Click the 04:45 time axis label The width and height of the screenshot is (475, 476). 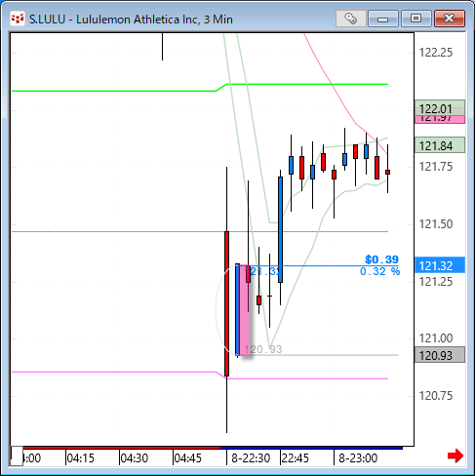187,458
